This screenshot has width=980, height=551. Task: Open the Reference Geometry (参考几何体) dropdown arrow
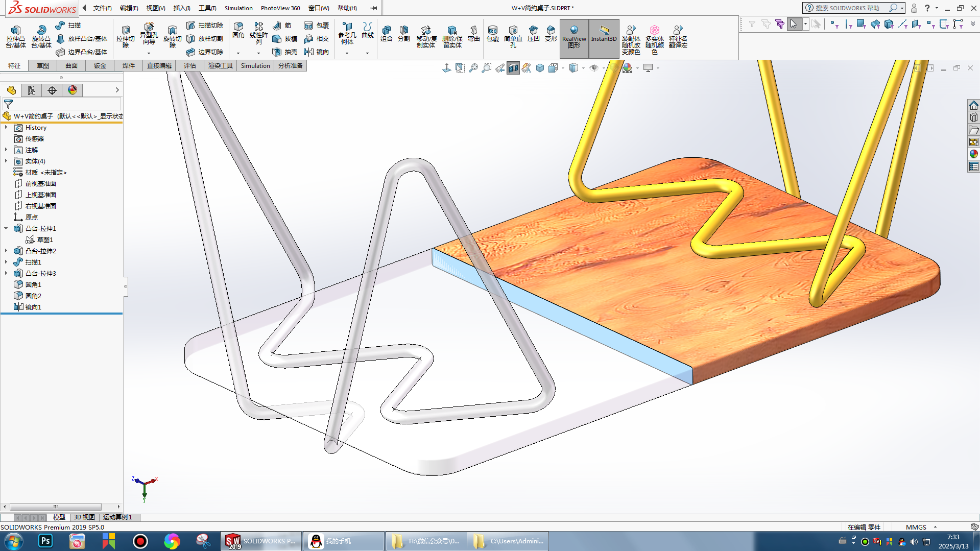coord(347,53)
